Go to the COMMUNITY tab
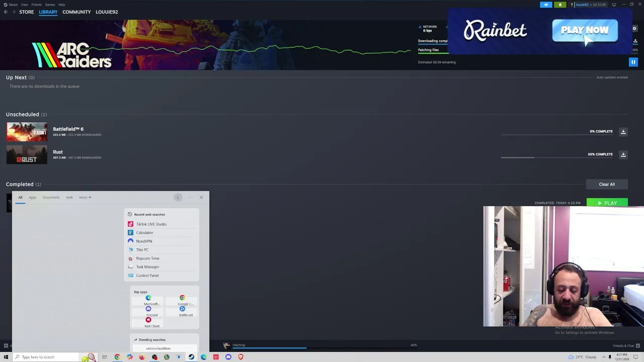Image resolution: width=644 pixels, height=362 pixels. 76,12
